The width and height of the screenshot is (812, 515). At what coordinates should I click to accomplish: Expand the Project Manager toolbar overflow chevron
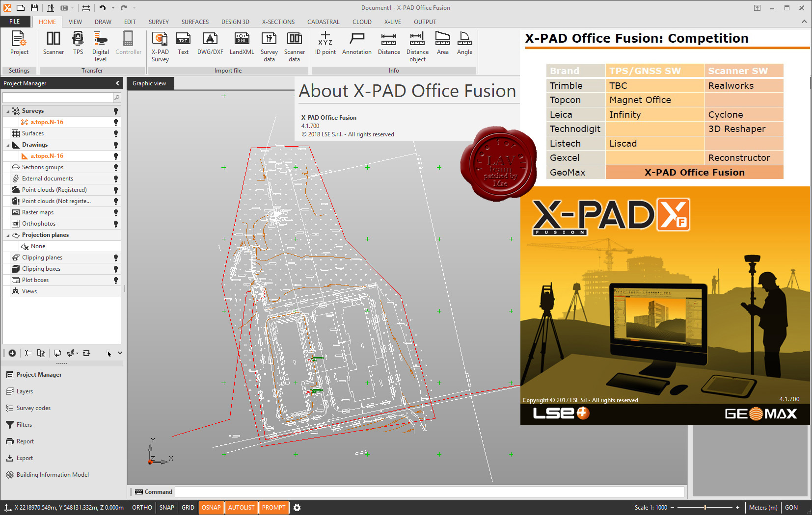(x=120, y=353)
